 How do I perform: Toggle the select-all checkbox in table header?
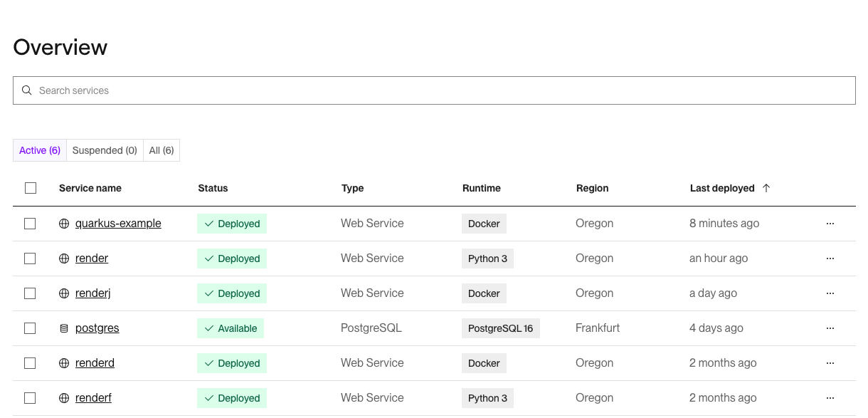coord(30,188)
